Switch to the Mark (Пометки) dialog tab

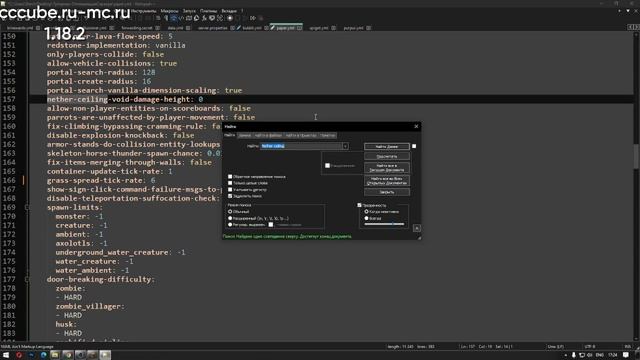[x=327, y=136]
